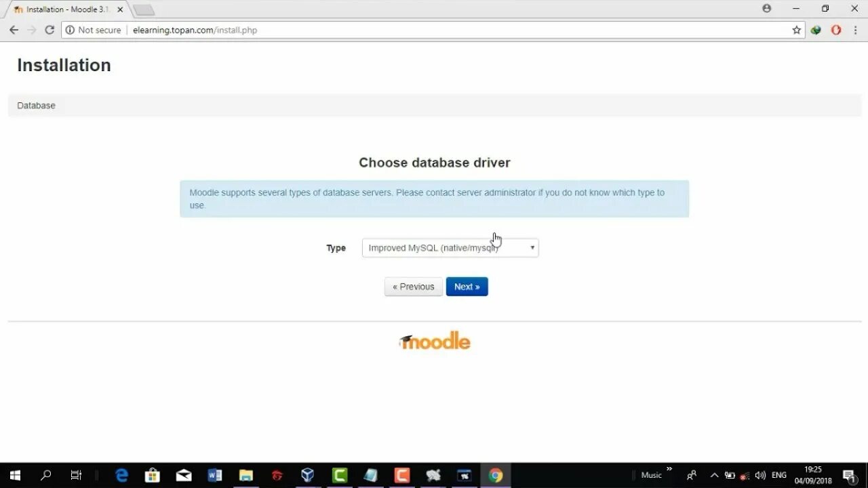Screen dimensions: 868x488
Task: Click the 'Choose database driver' heading
Action: point(435,163)
